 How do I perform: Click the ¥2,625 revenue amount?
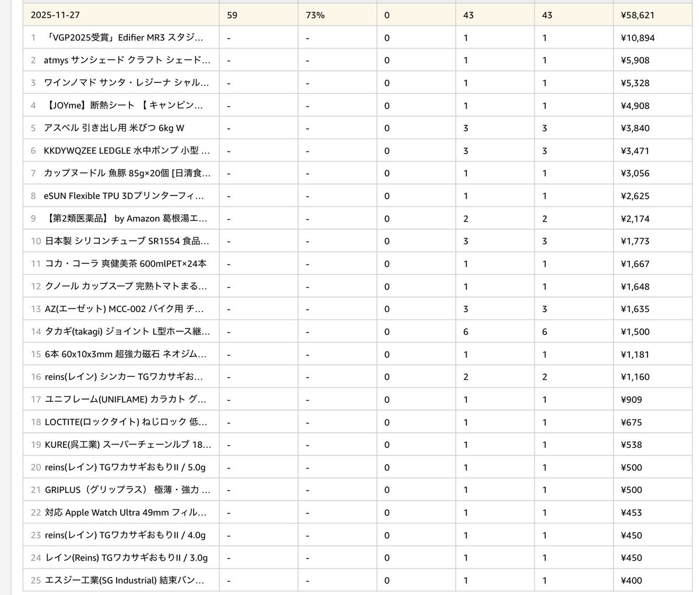[x=636, y=196]
